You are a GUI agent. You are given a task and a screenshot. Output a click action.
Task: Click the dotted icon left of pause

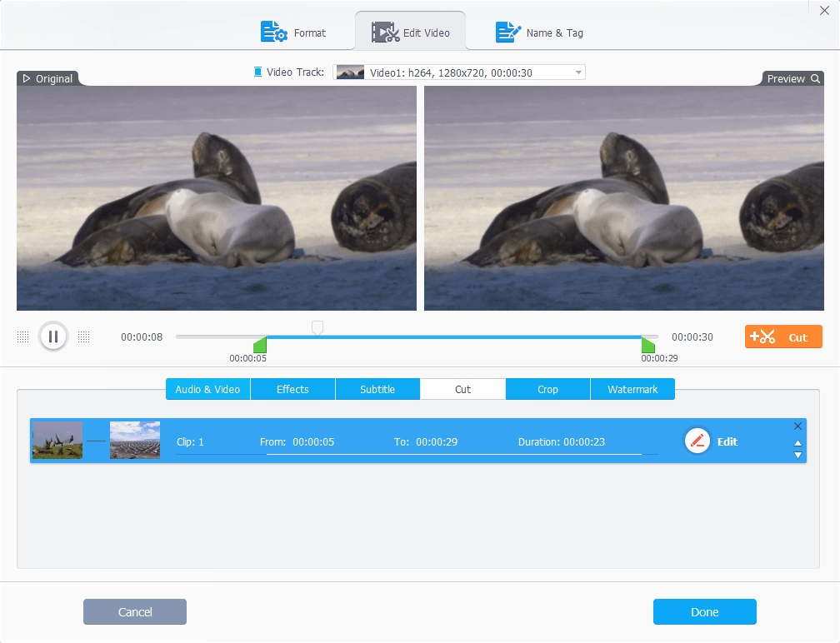click(23, 336)
